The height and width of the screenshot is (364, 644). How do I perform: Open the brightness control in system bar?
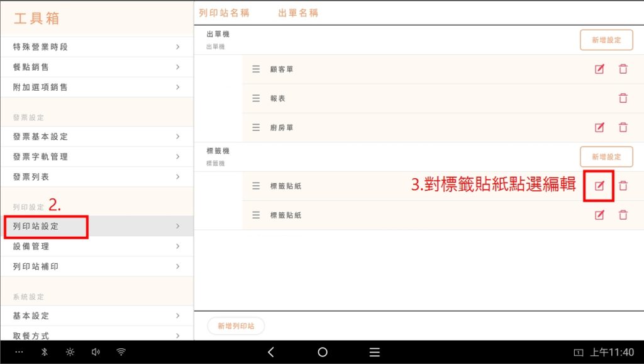70,352
